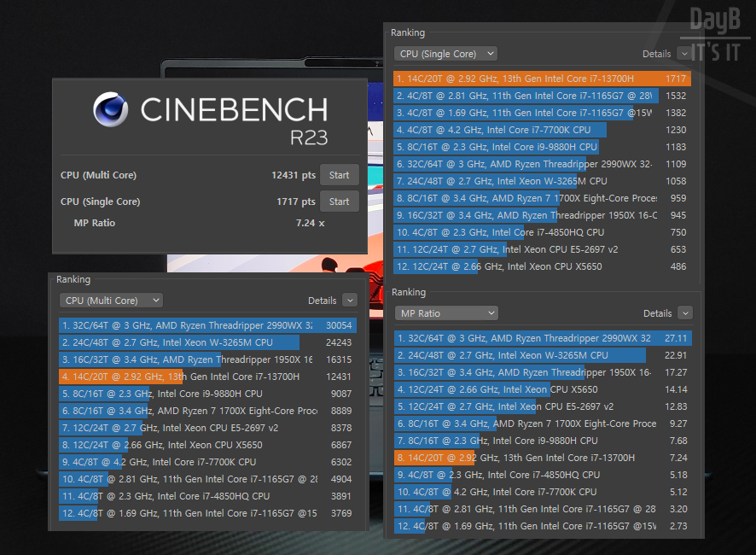The image size is (756, 555).
Task: Expand Details in the Single Core ranking
Action: tap(683, 54)
